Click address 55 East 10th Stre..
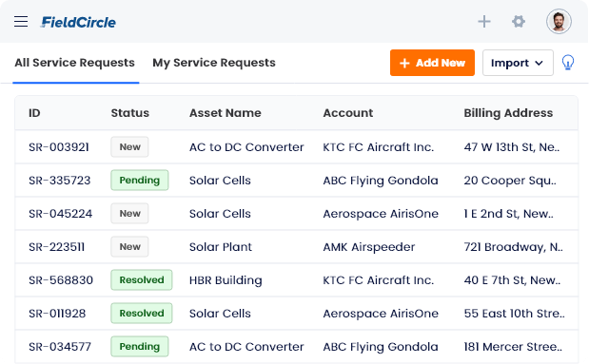The width and height of the screenshot is (589, 364). coord(514,314)
